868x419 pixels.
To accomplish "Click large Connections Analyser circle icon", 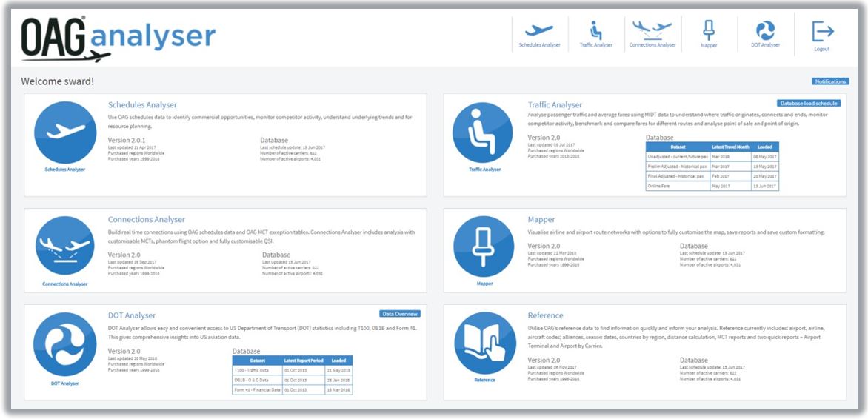I will click(65, 248).
